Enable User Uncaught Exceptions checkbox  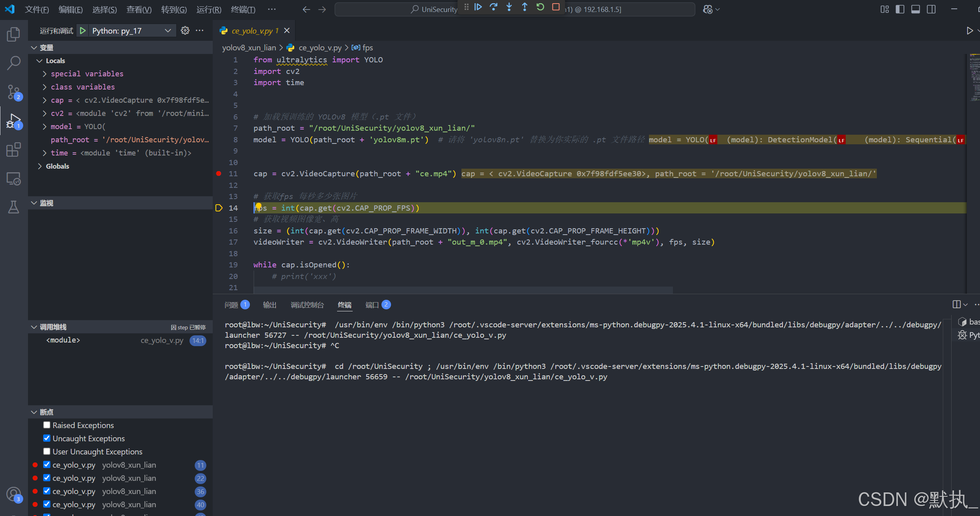[x=47, y=451]
